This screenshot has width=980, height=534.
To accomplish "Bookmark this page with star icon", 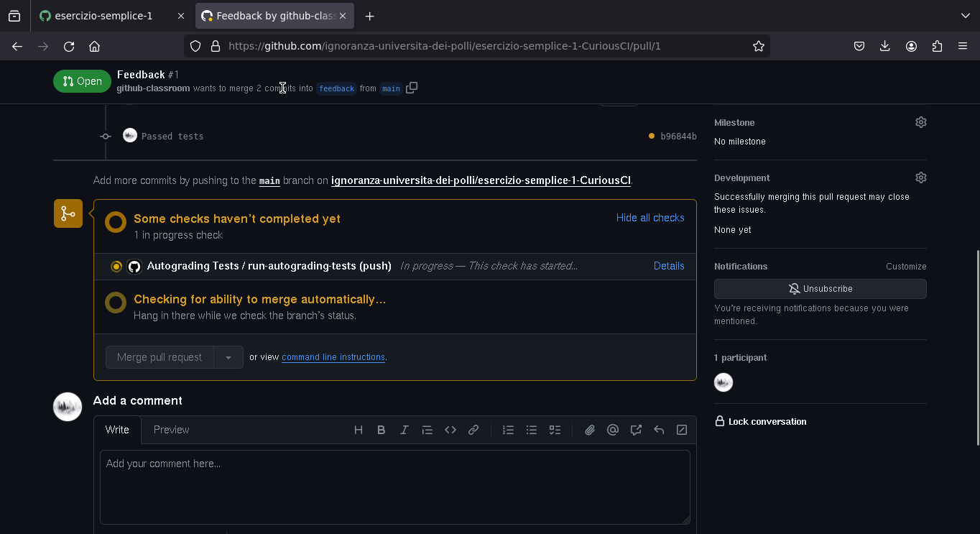I will (x=759, y=46).
